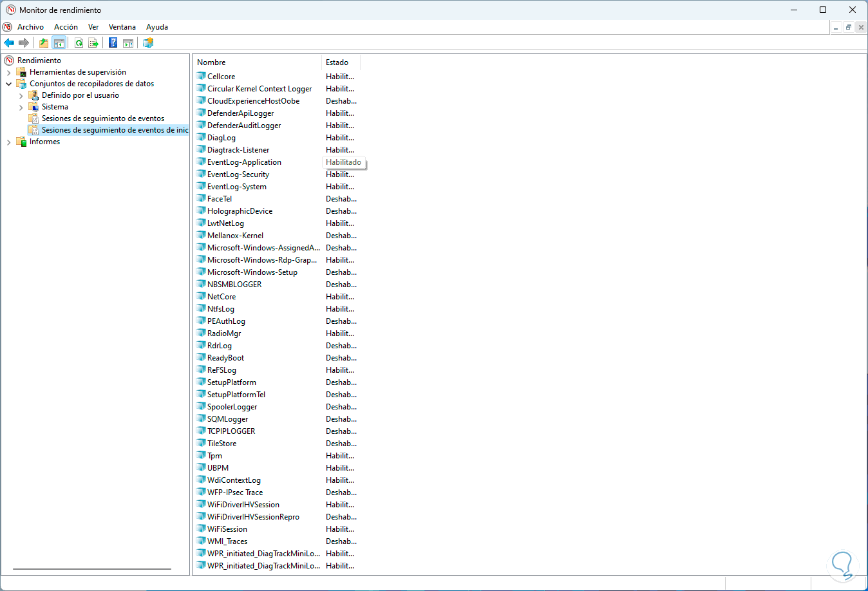This screenshot has width=868, height=591.
Task: Select Conjuntos de recopiladores de datos in the tree
Action: (x=91, y=84)
